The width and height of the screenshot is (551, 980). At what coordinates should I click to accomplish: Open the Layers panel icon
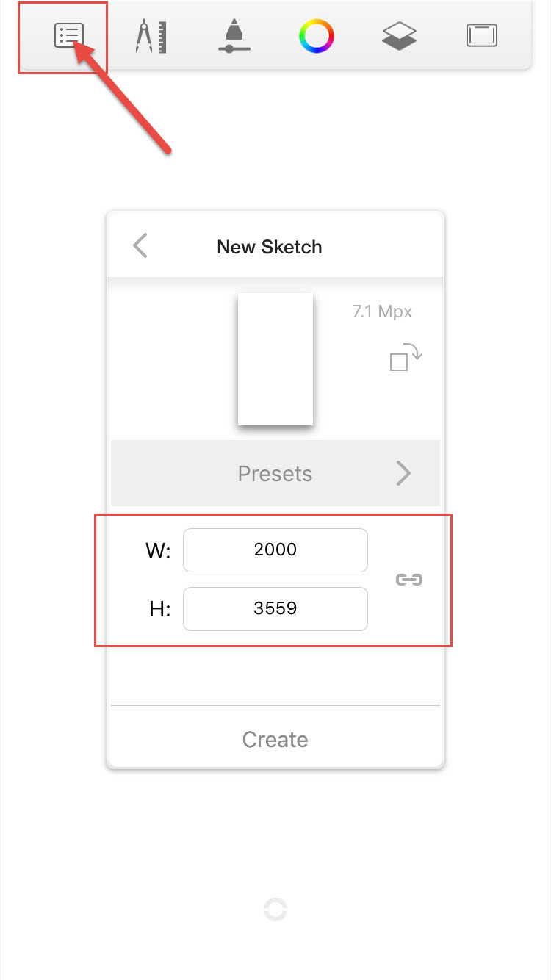(399, 35)
